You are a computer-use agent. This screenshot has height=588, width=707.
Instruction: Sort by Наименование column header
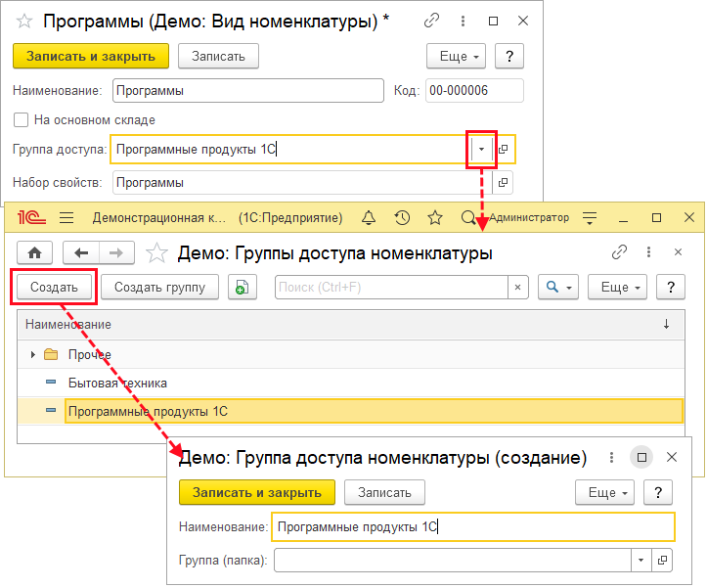tap(68, 325)
